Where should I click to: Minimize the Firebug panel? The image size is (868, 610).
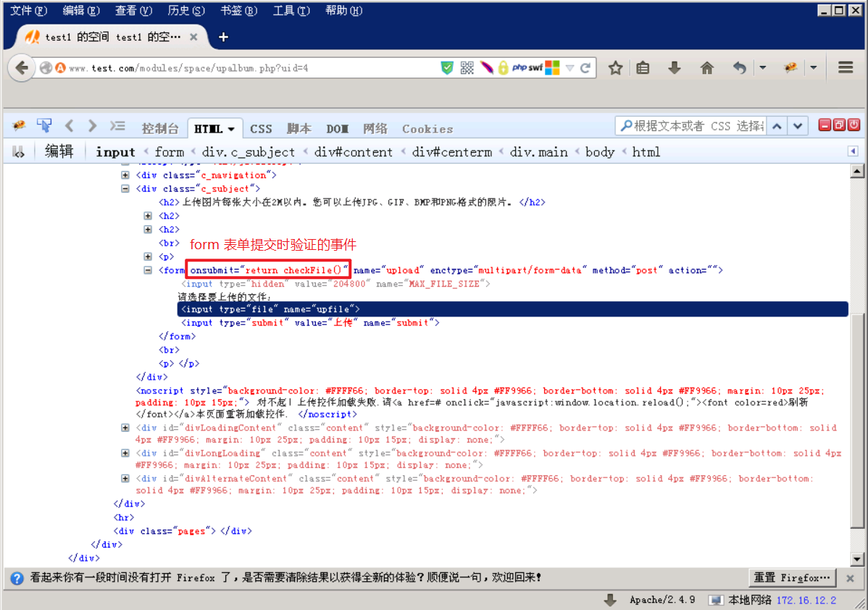click(x=825, y=125)
